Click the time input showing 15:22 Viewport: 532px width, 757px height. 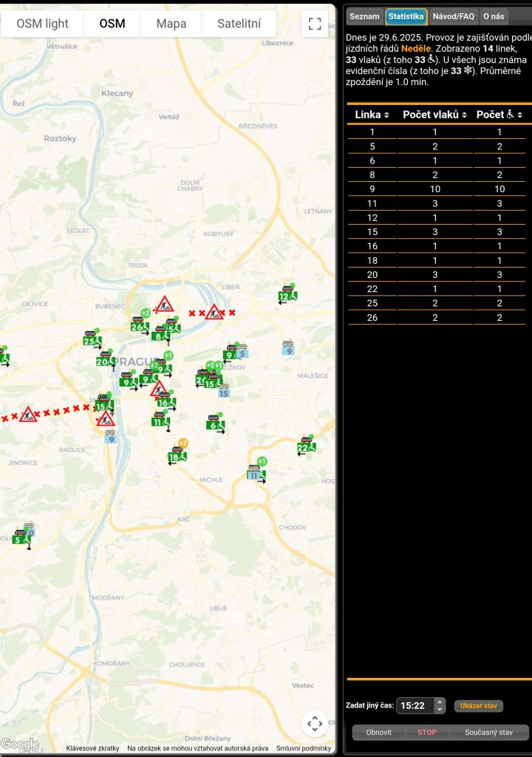415,705
